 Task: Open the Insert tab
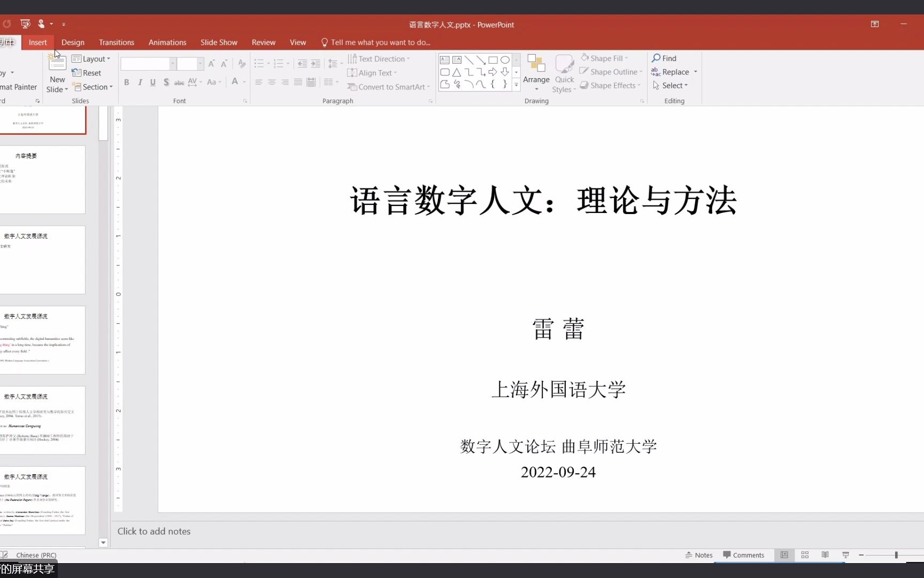(x=37, y=42)
